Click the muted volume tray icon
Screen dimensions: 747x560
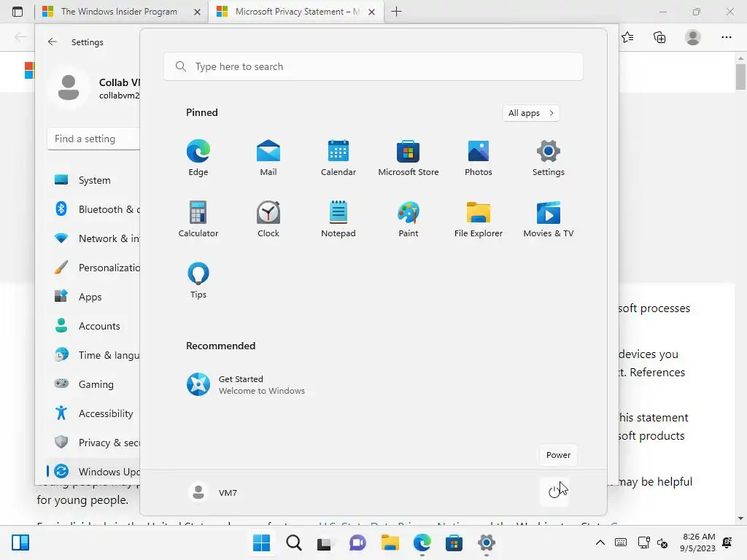pyautogui.click(x=662, y=542)
